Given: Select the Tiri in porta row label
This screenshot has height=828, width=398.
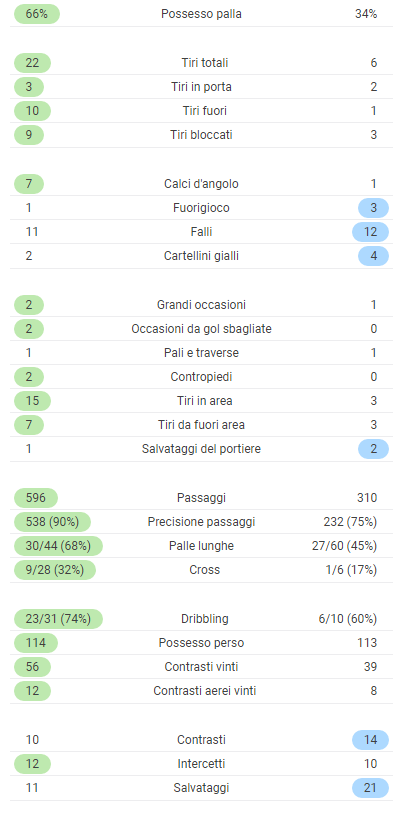Looking at the screenshot, I should (x=201, y=87).
